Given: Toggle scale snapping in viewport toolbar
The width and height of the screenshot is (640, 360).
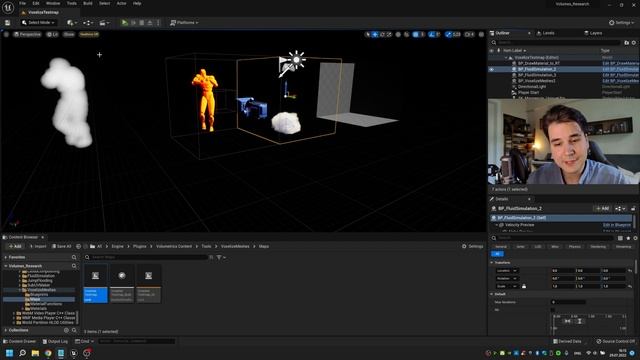Looking at the screenshot, I should point(449,35).
